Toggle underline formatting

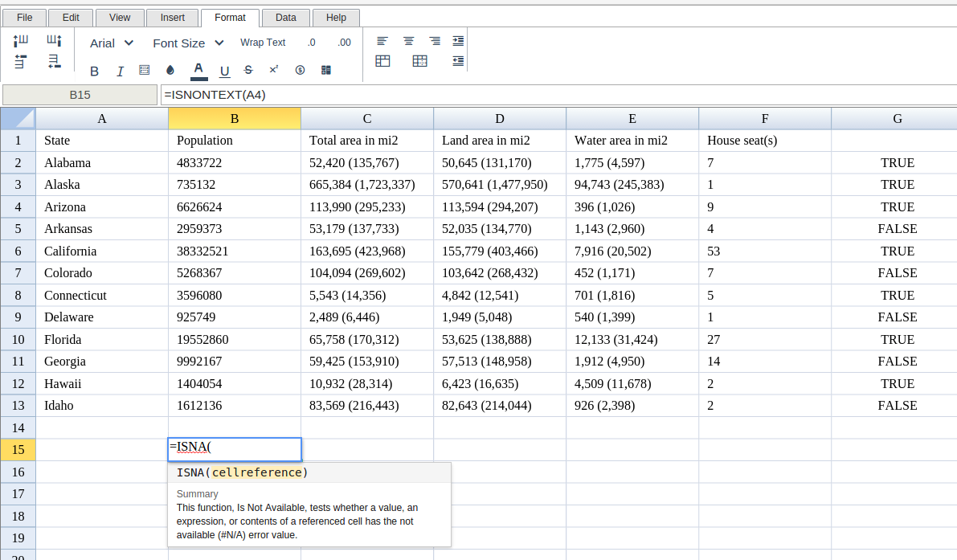(224, 71)
